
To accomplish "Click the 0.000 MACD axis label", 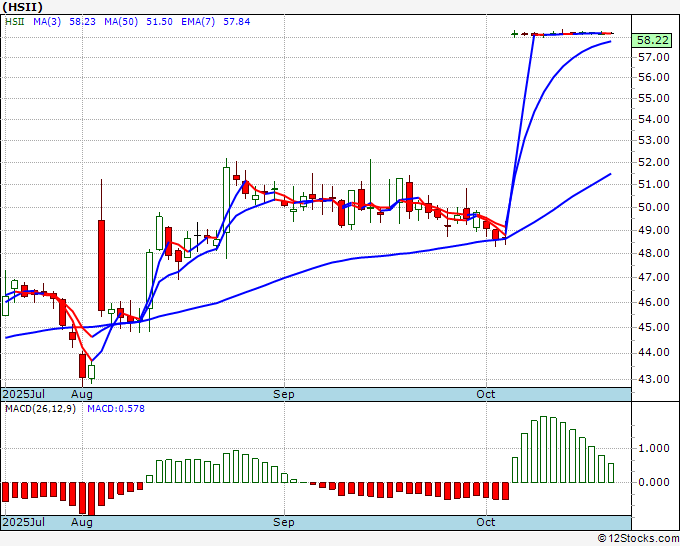I will (654, 482).
